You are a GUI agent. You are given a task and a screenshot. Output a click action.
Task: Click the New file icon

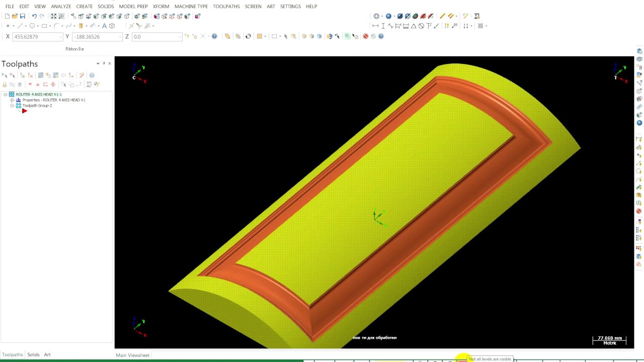pyautogui.click(x=7, y=16)
